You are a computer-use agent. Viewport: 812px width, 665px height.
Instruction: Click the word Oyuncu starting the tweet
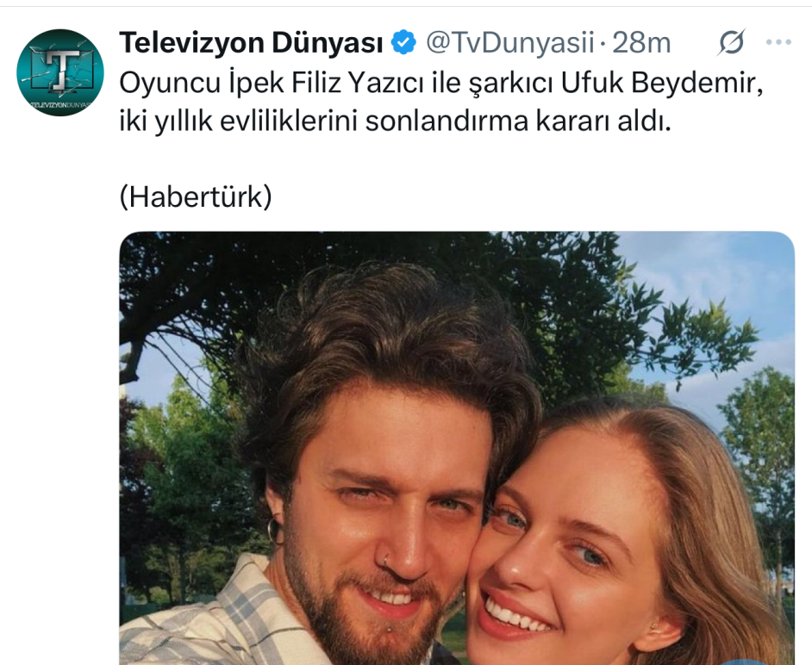click(x=170, y=83)
